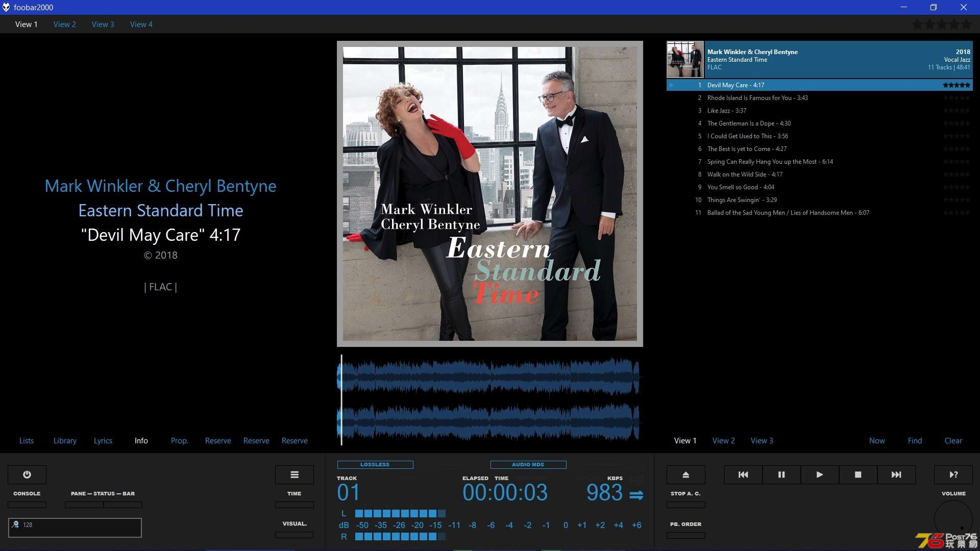
Task: Select track "The Best Is yet to Come"
Action: pyautogui.click(x=820, y=149)
